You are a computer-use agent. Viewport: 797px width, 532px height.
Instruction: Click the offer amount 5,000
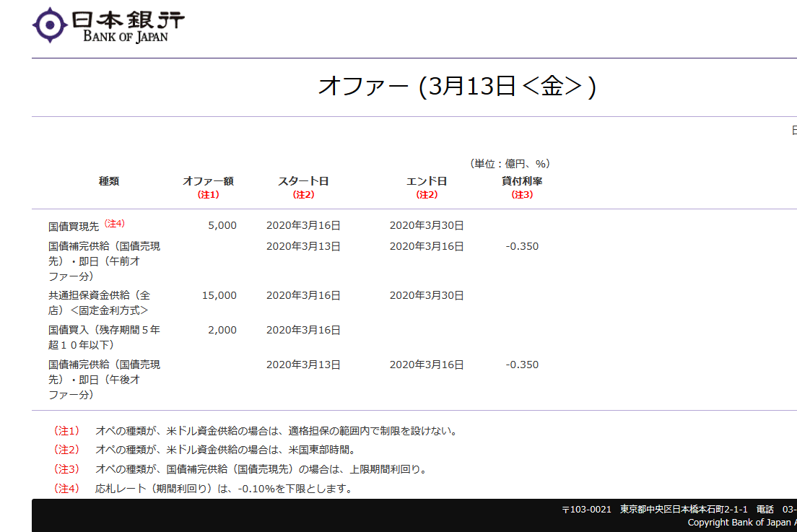pyautogui.click(x=222, y=225)
